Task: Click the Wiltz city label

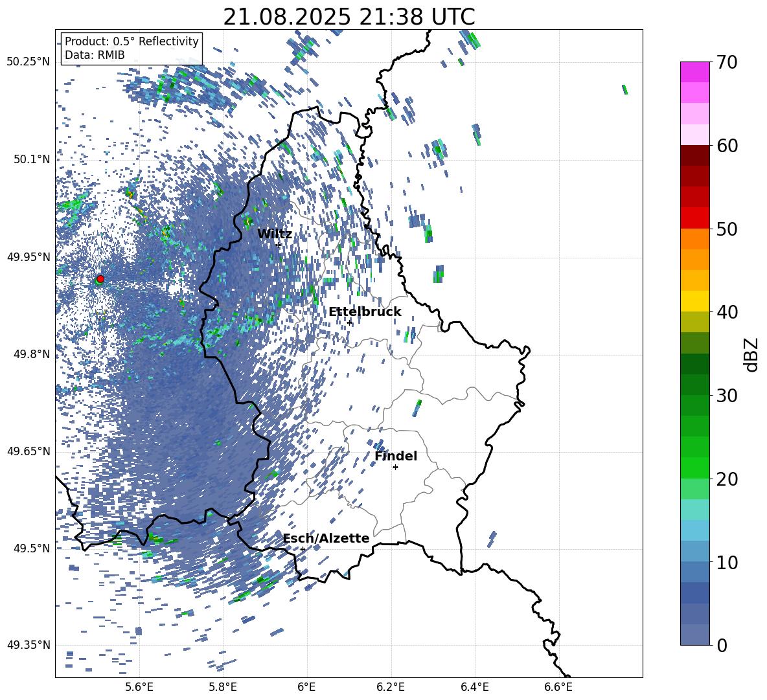Action: coord(275,234)
